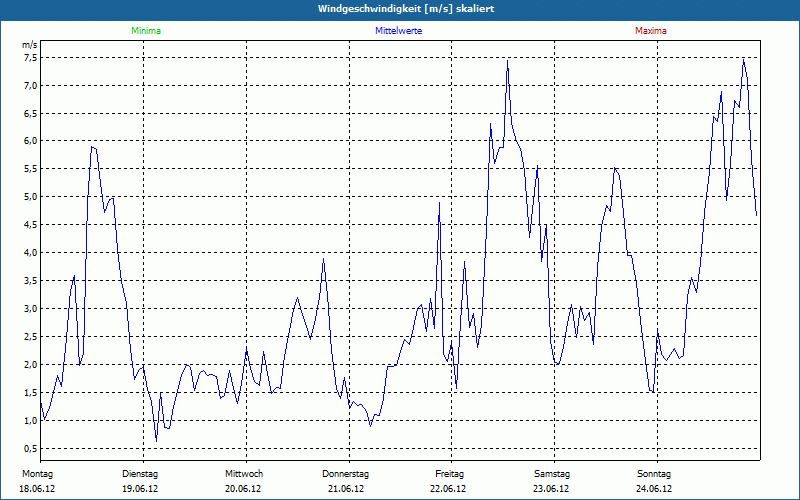Click the 2,0 y-axis value
This screenshot has width=800, height=500.
(x=31, y=365)
